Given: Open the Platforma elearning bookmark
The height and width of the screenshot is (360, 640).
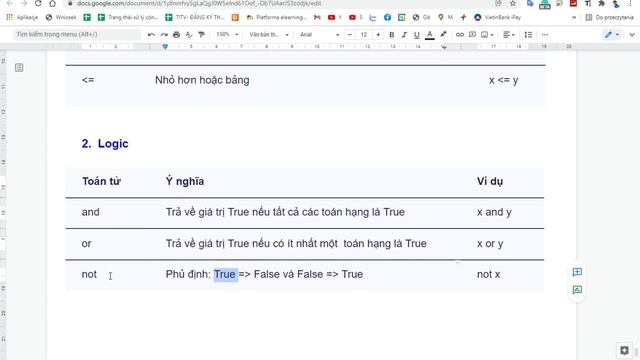Looking at the screenshot, I should tap(276, 17).
